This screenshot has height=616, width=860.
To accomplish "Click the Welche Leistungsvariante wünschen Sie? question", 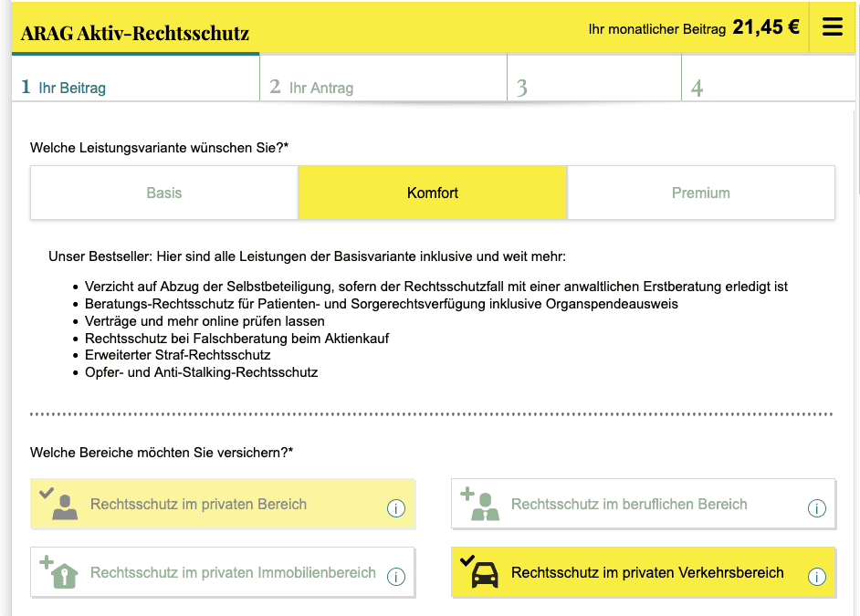I will (159, 148).
